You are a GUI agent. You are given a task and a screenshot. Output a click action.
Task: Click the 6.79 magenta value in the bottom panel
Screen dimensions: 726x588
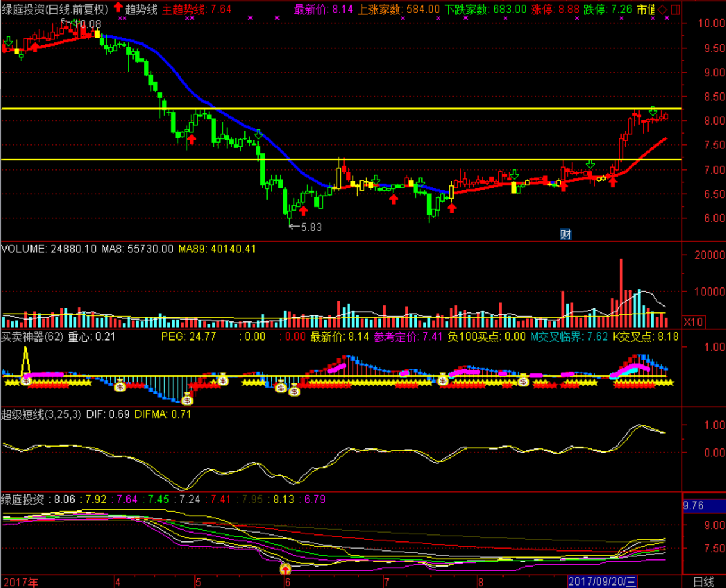click(315, 499)
